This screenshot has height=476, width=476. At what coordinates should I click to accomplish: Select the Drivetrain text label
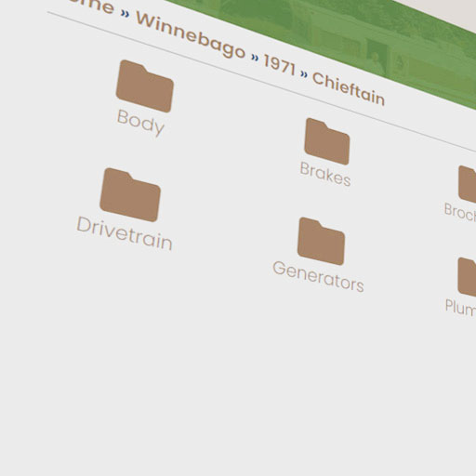[x=125, y=233]
